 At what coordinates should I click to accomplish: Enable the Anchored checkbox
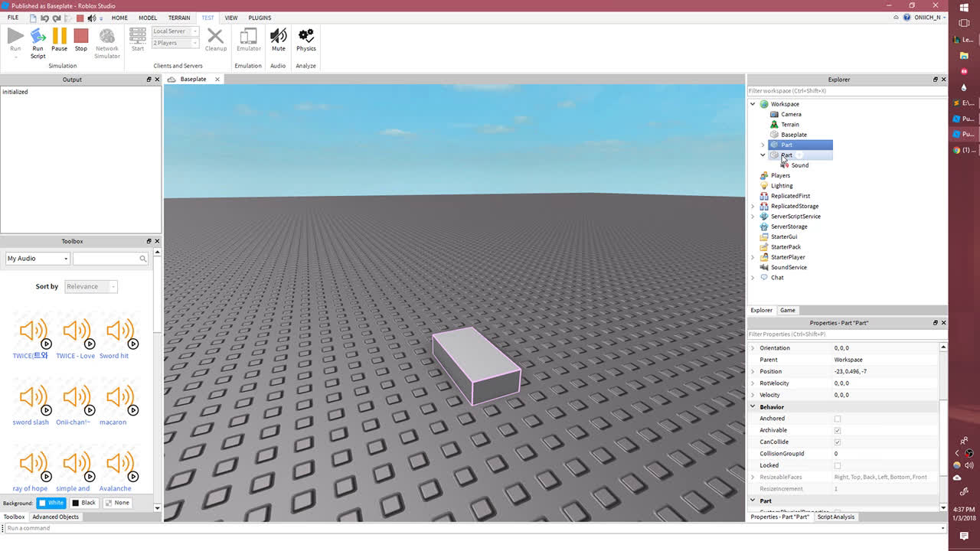click(837, 419)
